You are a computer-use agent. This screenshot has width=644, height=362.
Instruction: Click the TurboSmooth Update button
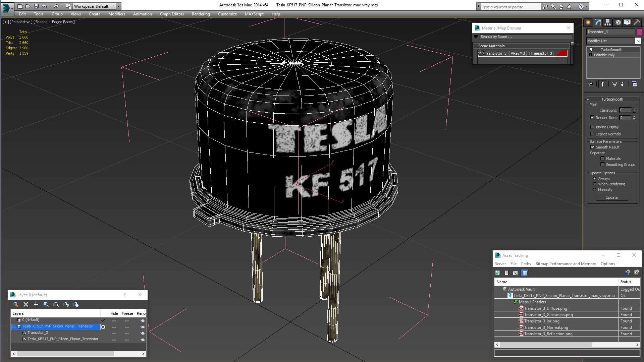[612, 197]
